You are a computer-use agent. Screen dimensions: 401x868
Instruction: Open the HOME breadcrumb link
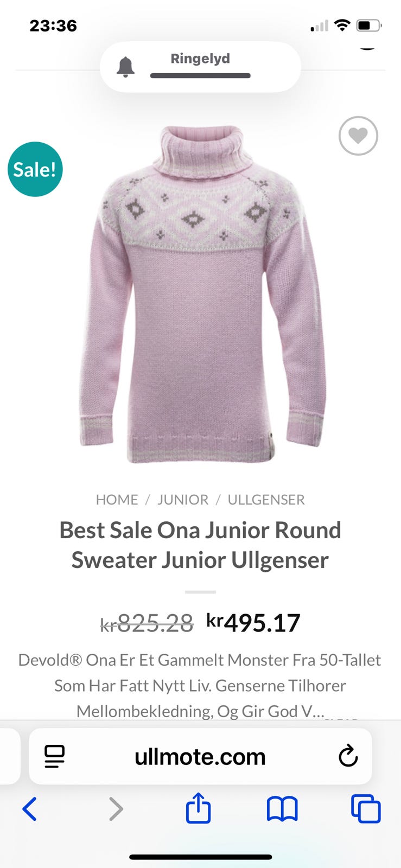pyautogui.click(x=117, y=500)
